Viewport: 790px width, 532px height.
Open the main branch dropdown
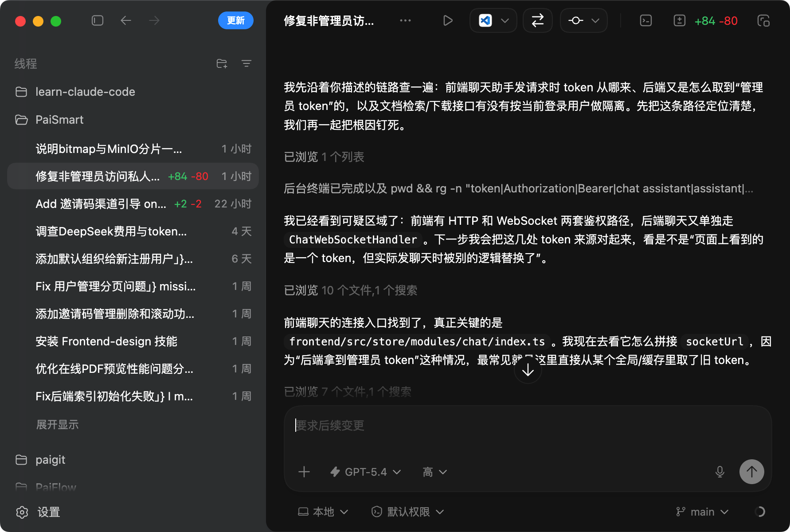coord(702,512)
